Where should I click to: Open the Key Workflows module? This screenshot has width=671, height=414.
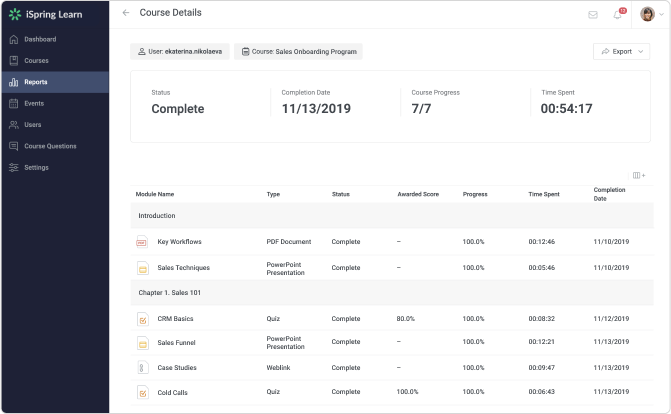[x=179, y=242]
